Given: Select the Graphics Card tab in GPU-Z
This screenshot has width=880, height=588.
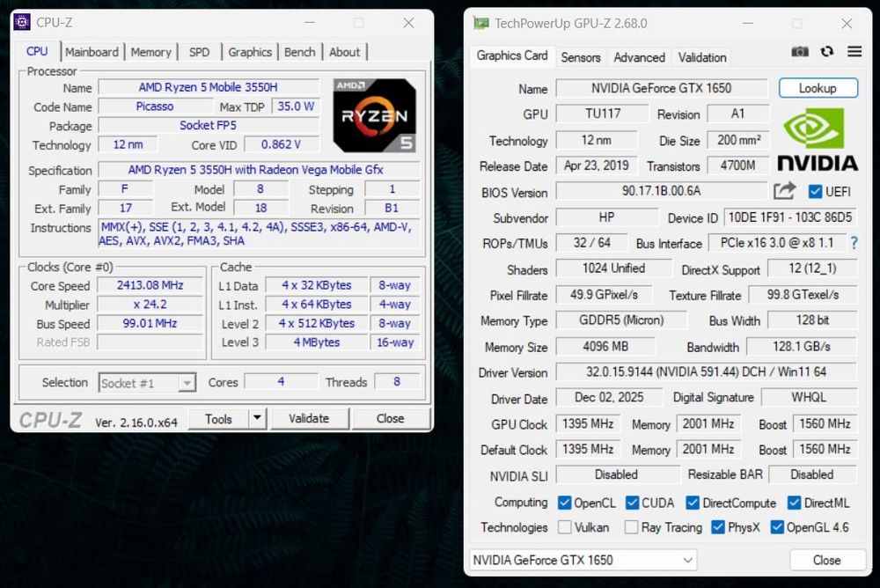Looking at the screenshot, I should [512, 55].
